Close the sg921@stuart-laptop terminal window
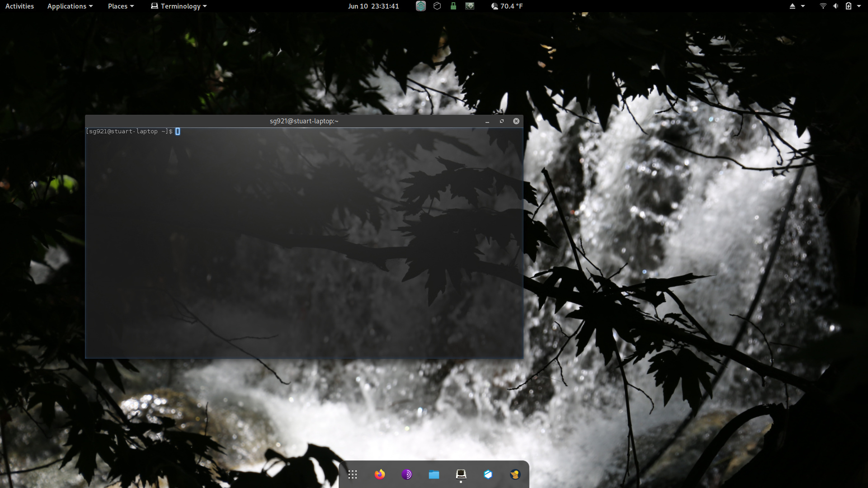The width and height of the screenshot is (868, 488). coord(516,121)
